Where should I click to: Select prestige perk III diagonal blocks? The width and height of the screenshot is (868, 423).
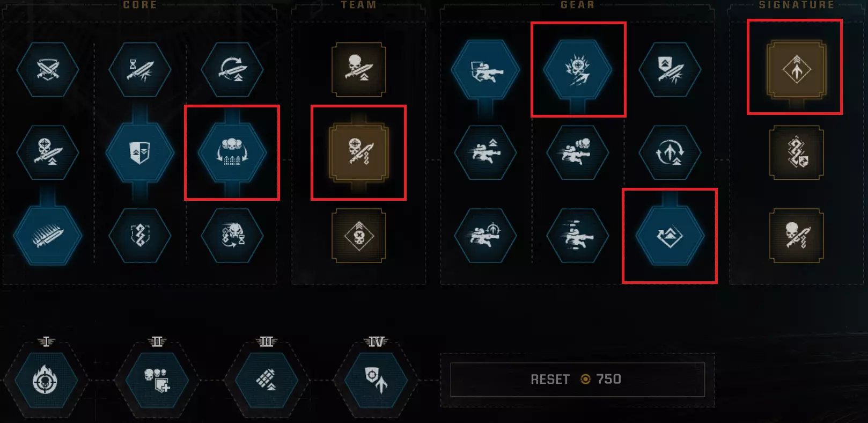(x=267, y=380)
